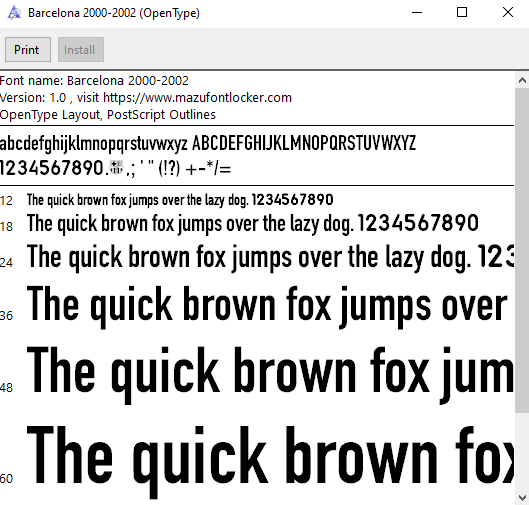Viewport: 529px width, 505px height.
Task: Click the digits and punctuation sample line
Action: [115, 168]
